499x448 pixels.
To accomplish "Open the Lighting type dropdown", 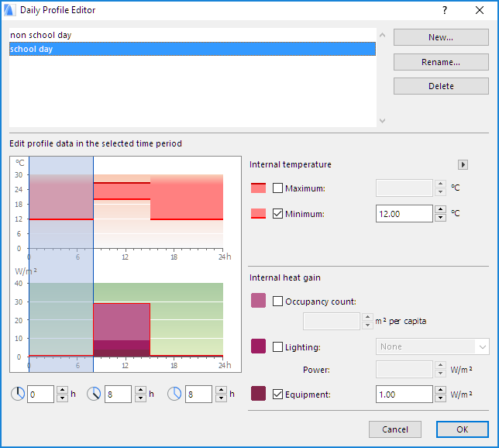I will 432,346.
